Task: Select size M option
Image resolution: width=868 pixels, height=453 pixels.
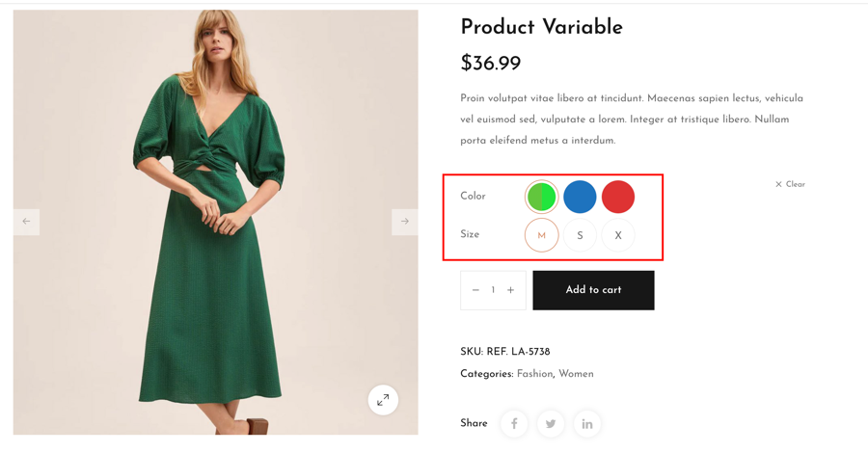Action: click(542, 235)
